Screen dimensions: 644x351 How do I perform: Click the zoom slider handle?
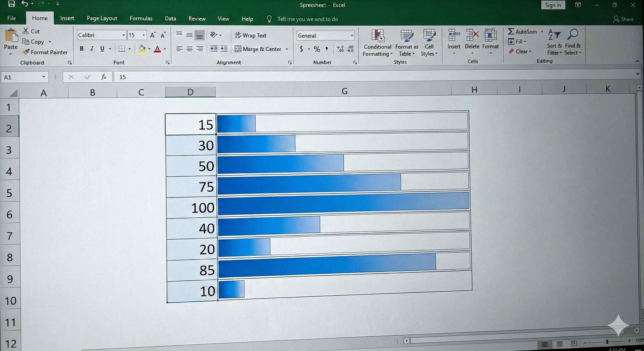[x=607, y=342]
